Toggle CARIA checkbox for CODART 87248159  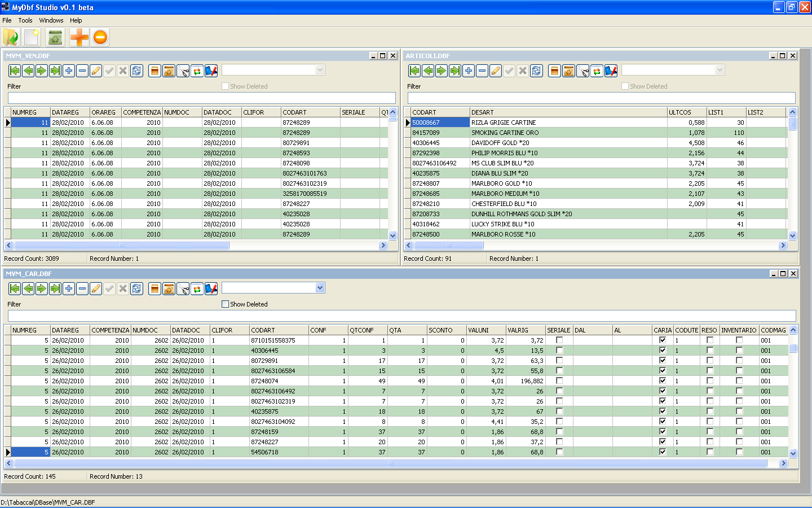click(663, 432)
